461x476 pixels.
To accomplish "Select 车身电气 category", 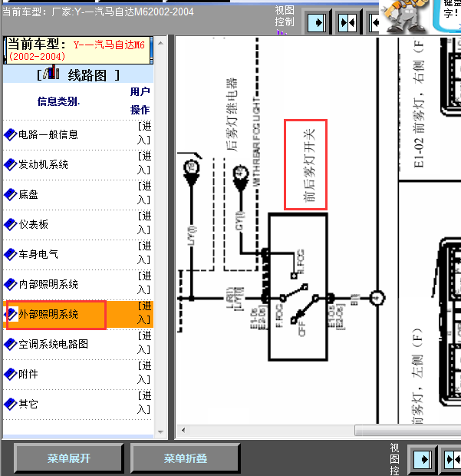I will (38, 254).
